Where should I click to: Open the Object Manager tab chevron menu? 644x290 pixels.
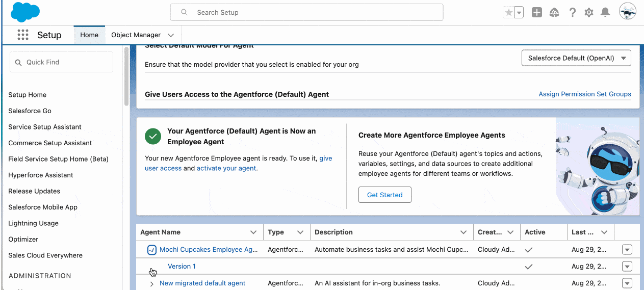tap(171, 35)
